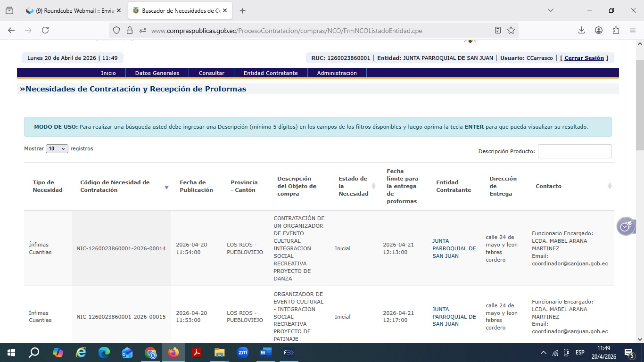
Task: Click the Cerrar Sesión link
Action: pyautogui.click(x=584, y=58)
